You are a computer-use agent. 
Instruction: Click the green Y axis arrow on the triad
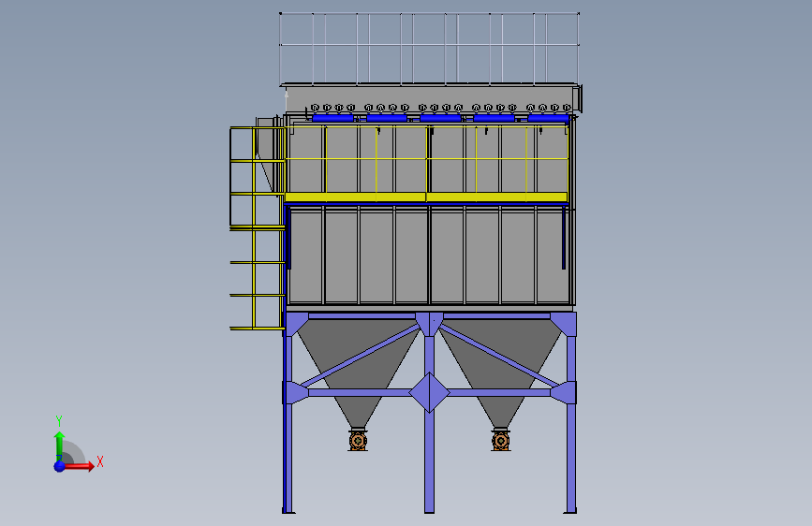point(60,446)
